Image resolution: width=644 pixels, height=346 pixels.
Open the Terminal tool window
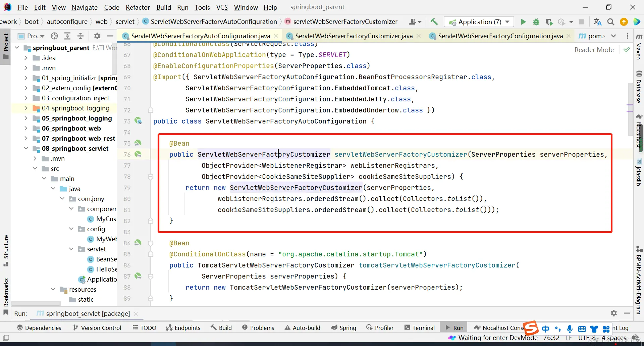(420, 328)
